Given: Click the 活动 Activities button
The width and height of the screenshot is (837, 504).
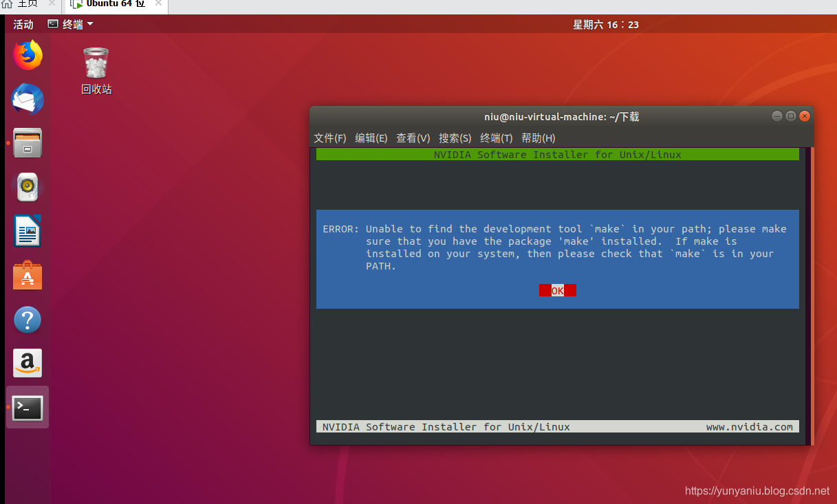Looking at the screenshot, I should (x=23, y=25).
